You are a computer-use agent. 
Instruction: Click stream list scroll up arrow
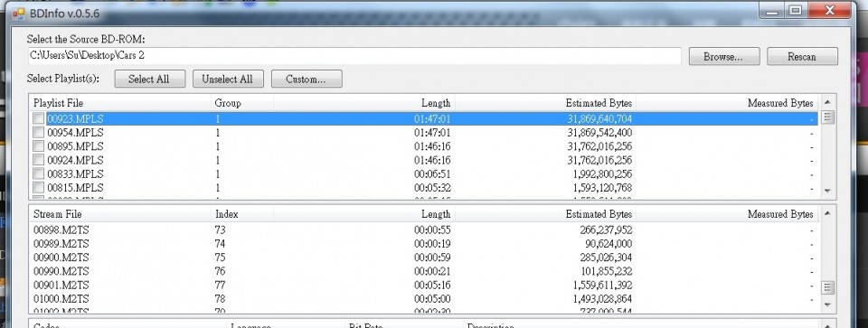coord(827,213)
